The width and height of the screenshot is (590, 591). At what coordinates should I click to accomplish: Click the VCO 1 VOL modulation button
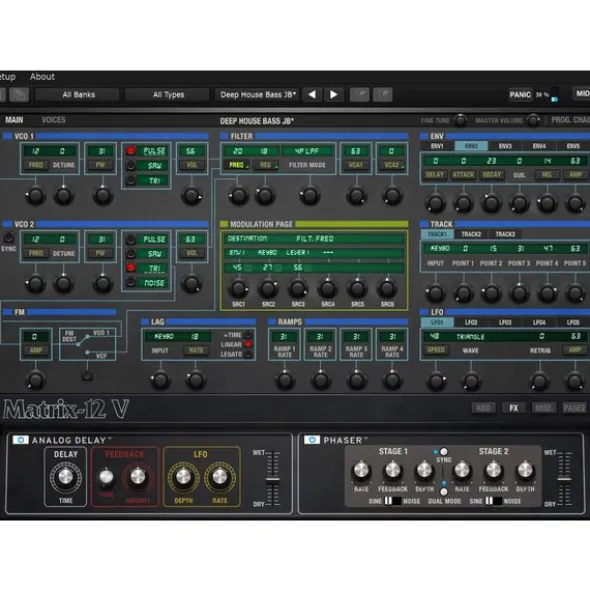[x=192, y=165]
